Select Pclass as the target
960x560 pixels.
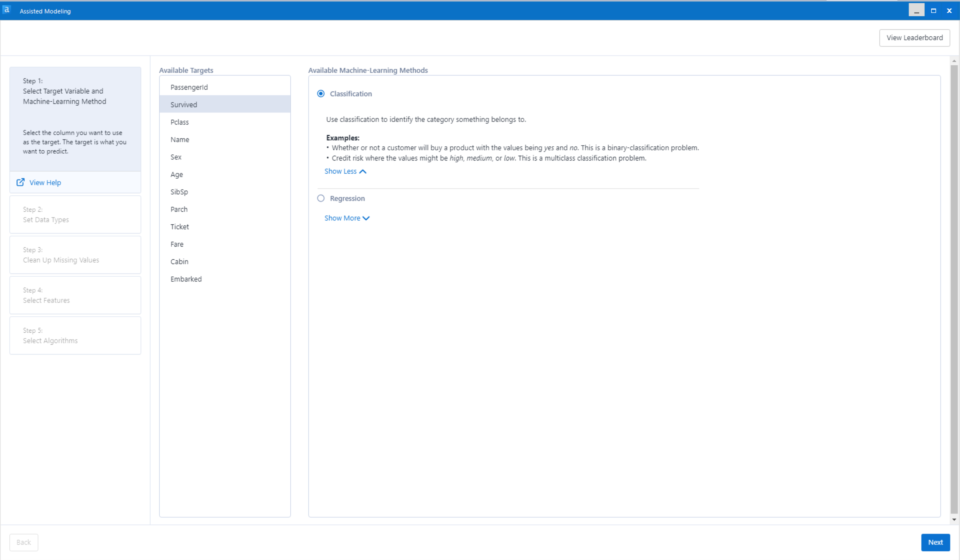click(225, 122)
